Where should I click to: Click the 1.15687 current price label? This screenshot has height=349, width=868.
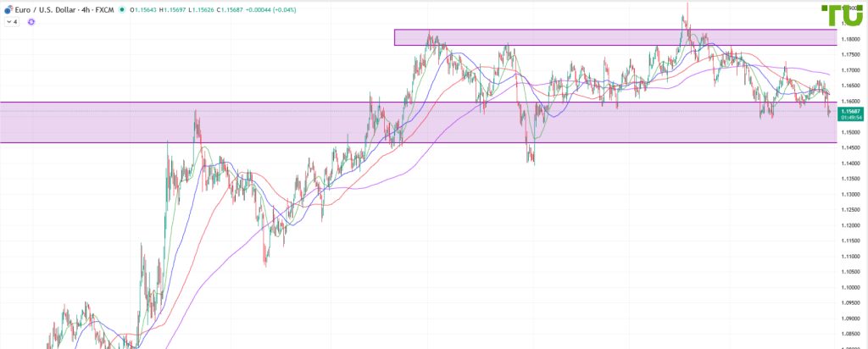coord(849,111)
